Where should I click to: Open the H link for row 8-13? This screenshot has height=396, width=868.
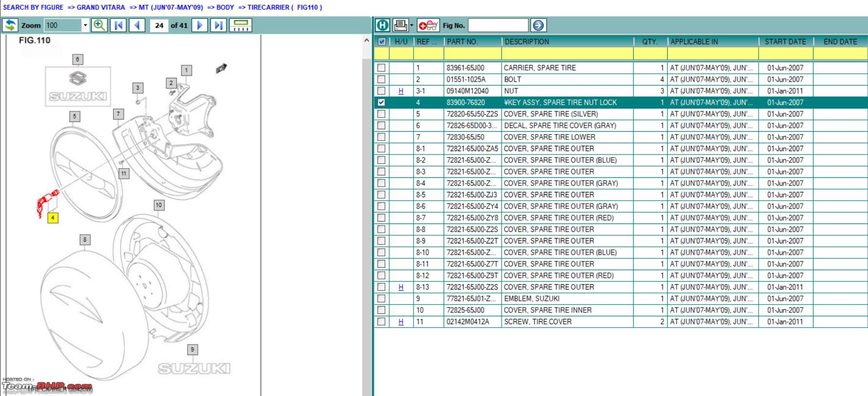[x=401, y=287]
